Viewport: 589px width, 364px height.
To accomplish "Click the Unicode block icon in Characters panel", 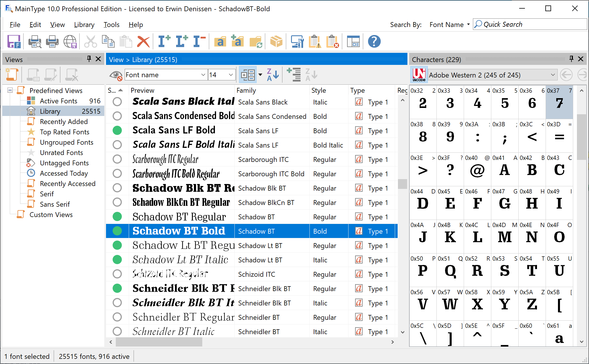I will tap(419, 75).
